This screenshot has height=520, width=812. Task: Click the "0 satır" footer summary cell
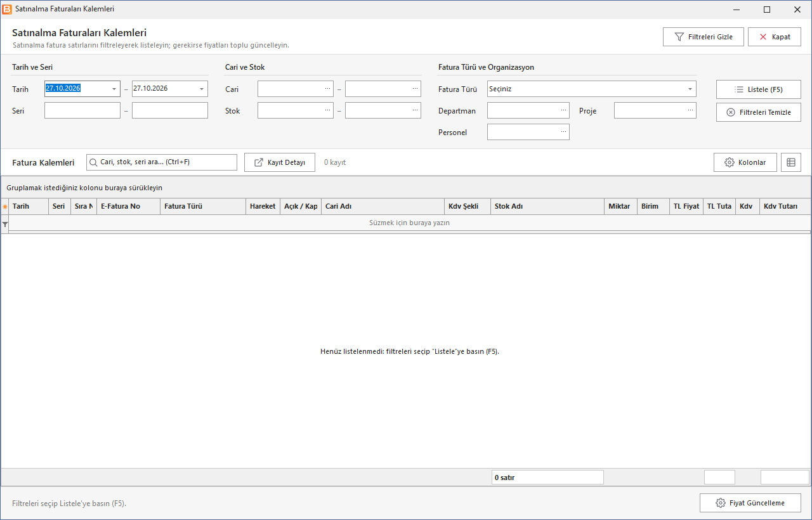[547, 478]
